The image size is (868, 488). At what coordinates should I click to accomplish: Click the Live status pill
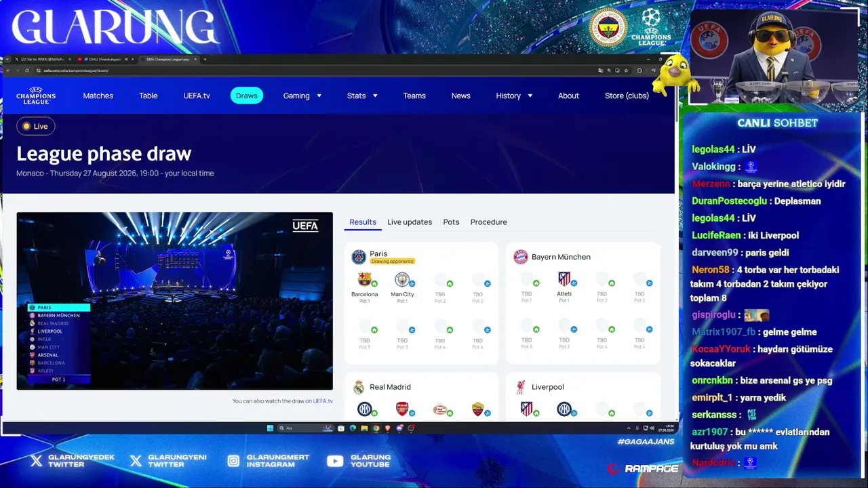(x=36, y=126)
